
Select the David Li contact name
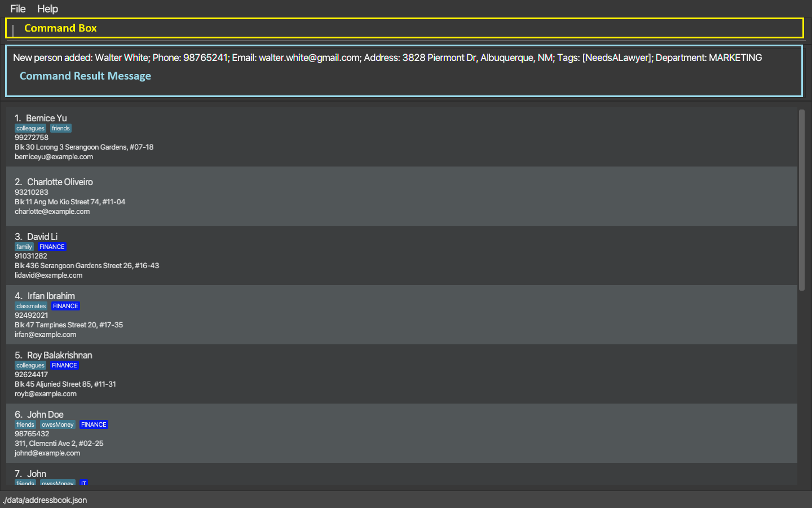pos(42,237)
